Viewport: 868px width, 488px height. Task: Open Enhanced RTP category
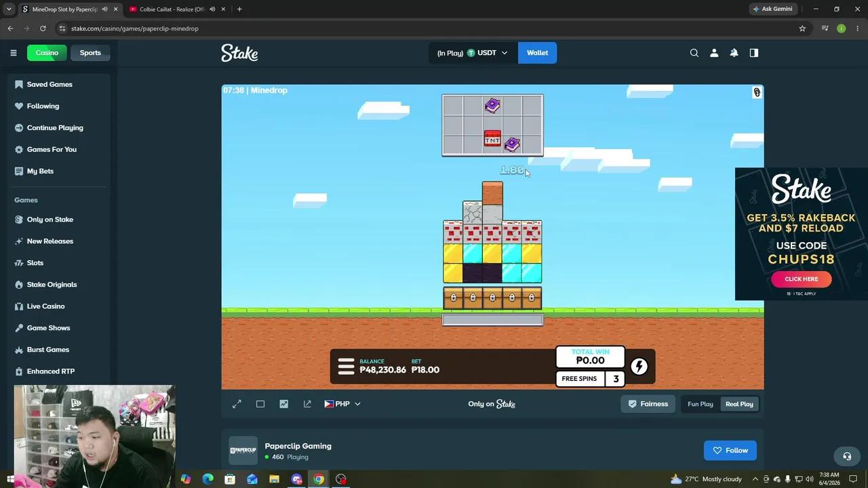(x=50, y=371)
